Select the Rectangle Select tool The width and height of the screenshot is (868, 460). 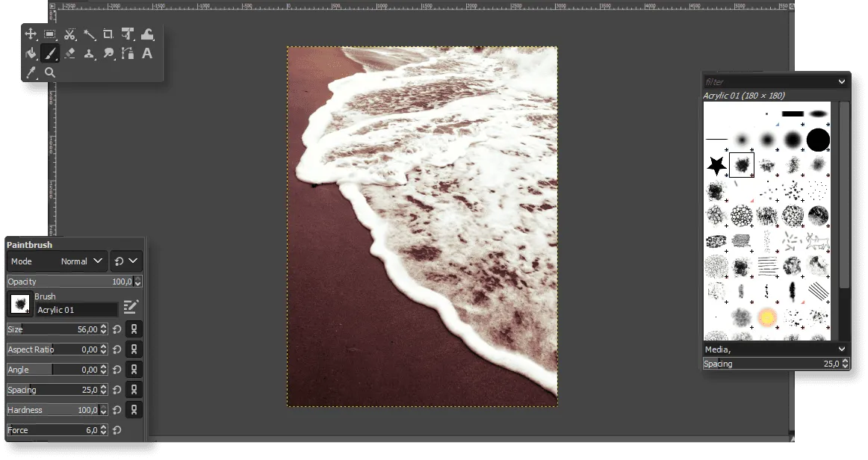50,34
